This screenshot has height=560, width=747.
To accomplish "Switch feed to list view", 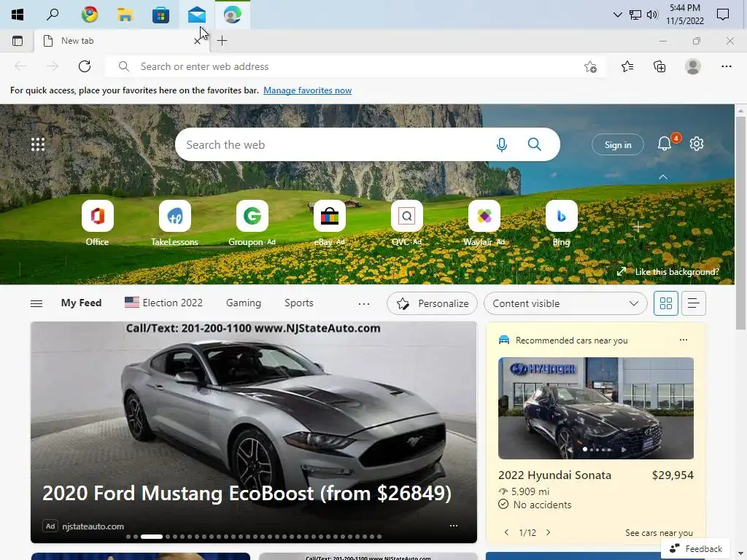I will (693, 303).
